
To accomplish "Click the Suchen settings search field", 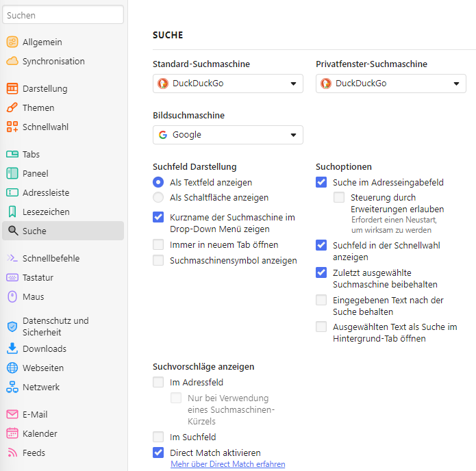I will tap(63, 15).
